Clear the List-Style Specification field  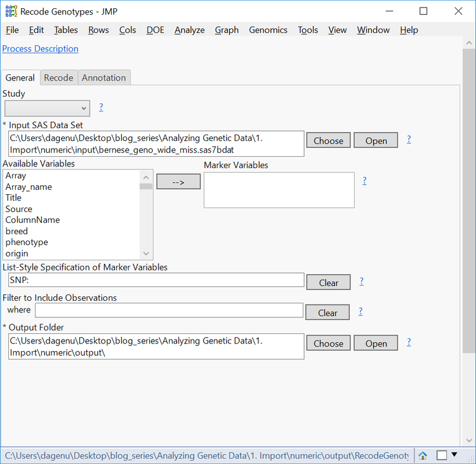tap(328, 282)
